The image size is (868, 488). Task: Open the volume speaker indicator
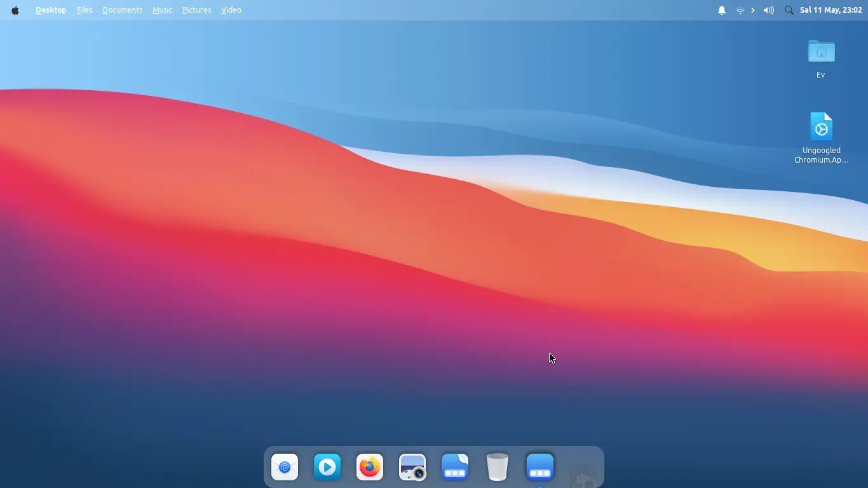769,10
